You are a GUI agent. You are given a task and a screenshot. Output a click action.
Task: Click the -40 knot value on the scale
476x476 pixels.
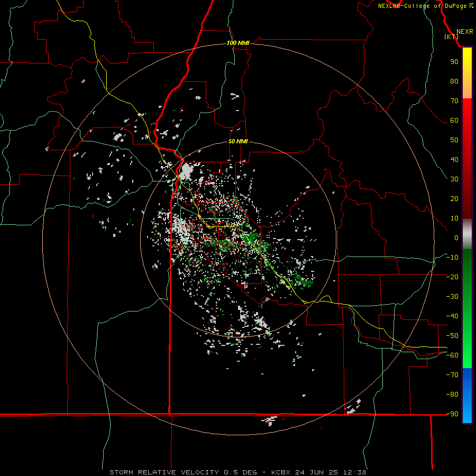coord(452,316)
